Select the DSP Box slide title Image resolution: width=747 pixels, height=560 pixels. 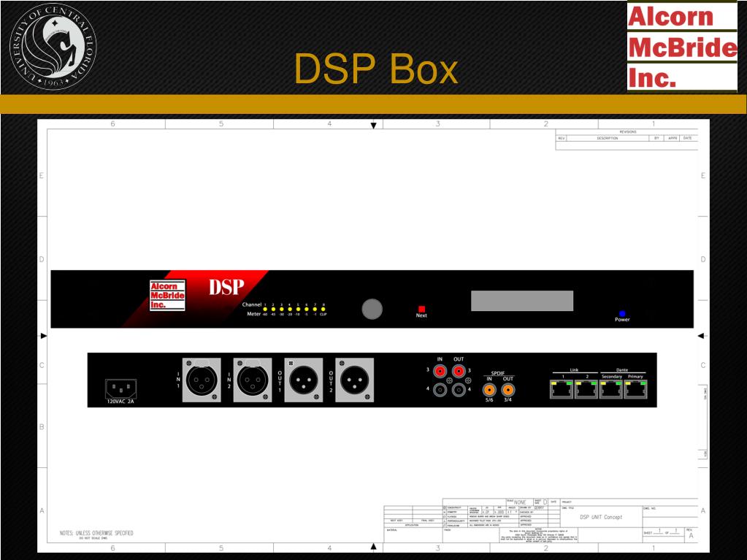point(376,69)
